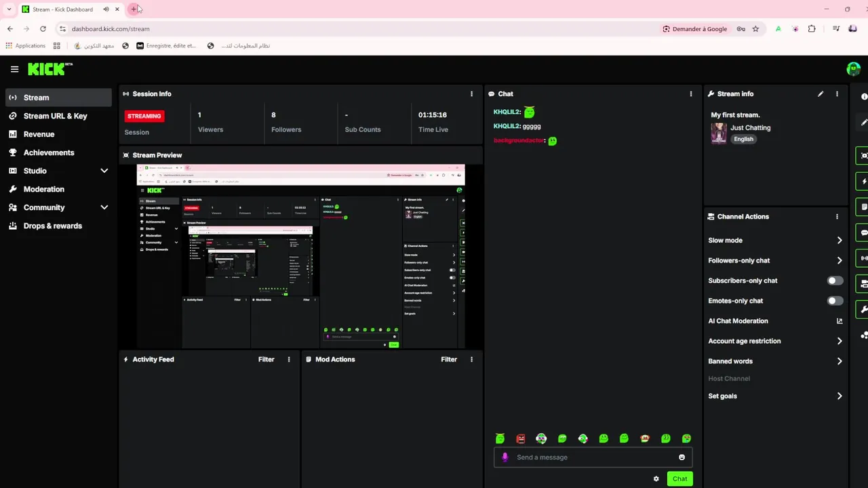Open Mod Actions options menu

click(472, 359)
